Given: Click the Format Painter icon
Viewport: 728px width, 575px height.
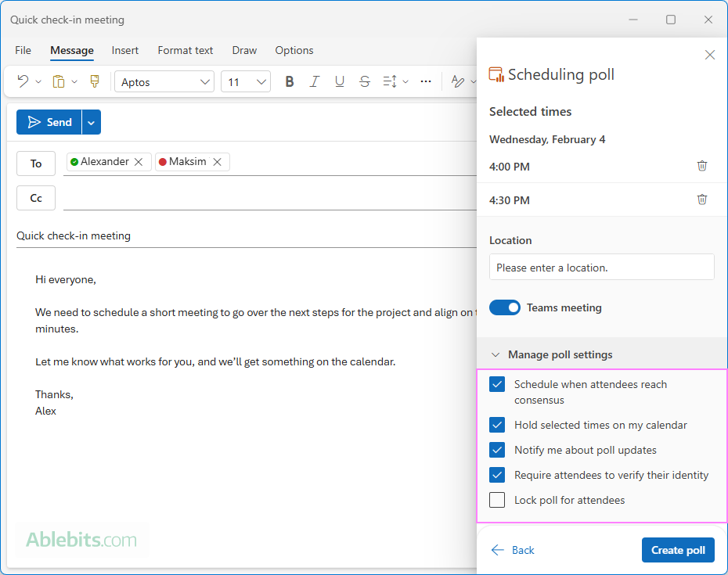Looking at the screenshot, I should (94, 81).
